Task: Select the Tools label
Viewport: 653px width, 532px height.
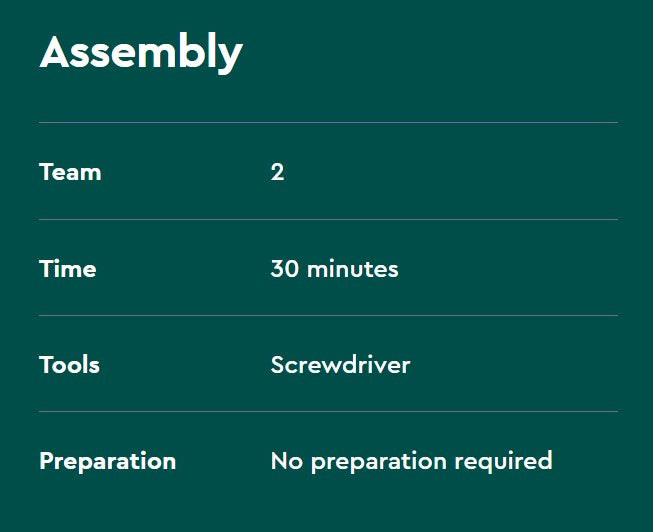Action: (69, 365)
